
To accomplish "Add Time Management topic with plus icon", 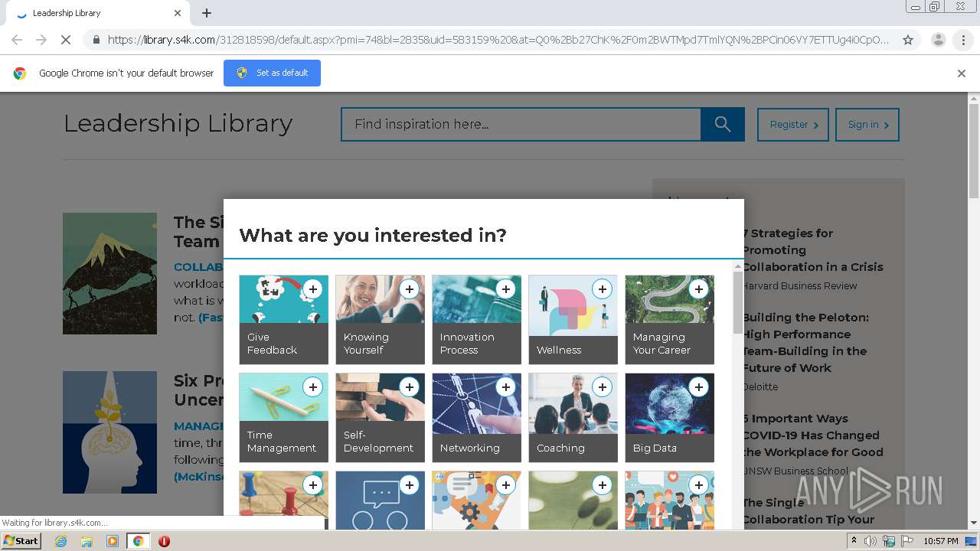I will click(312, 387).
